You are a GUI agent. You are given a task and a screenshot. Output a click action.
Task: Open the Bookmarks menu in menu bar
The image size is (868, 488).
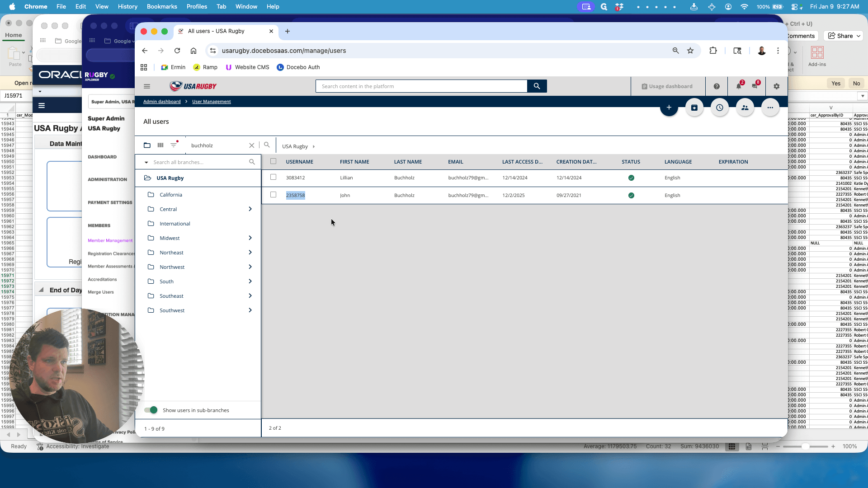click(162, 6)
